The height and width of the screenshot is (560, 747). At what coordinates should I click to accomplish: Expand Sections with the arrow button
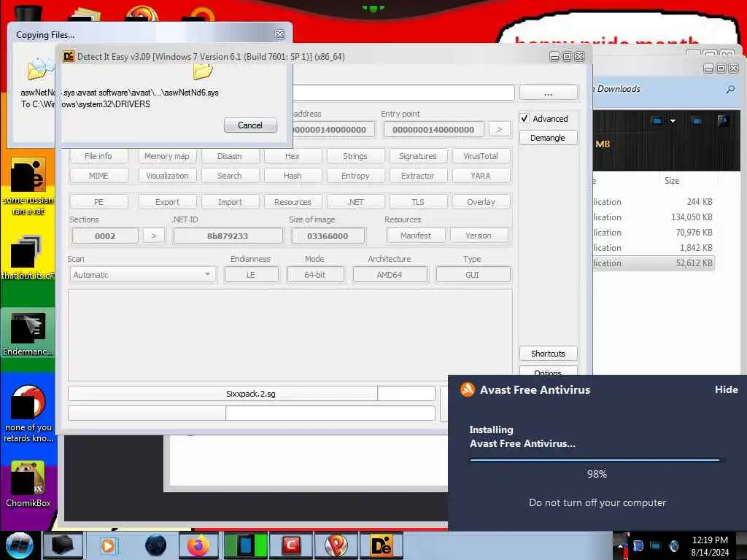[x=154, y=236]
